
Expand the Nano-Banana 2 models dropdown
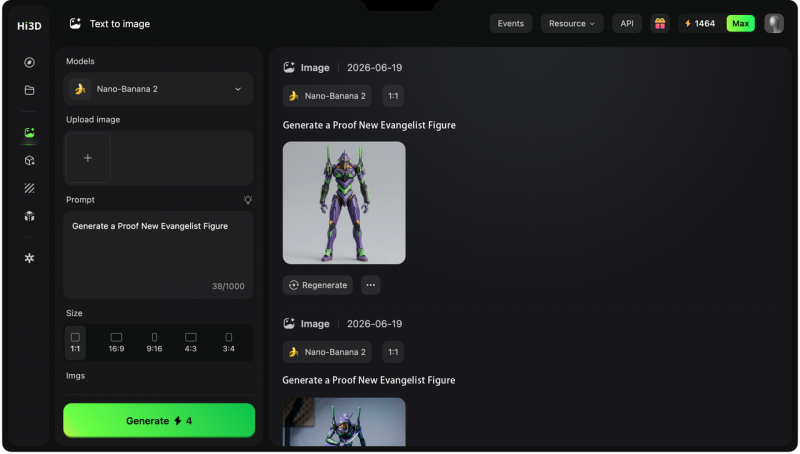(159, 89)
